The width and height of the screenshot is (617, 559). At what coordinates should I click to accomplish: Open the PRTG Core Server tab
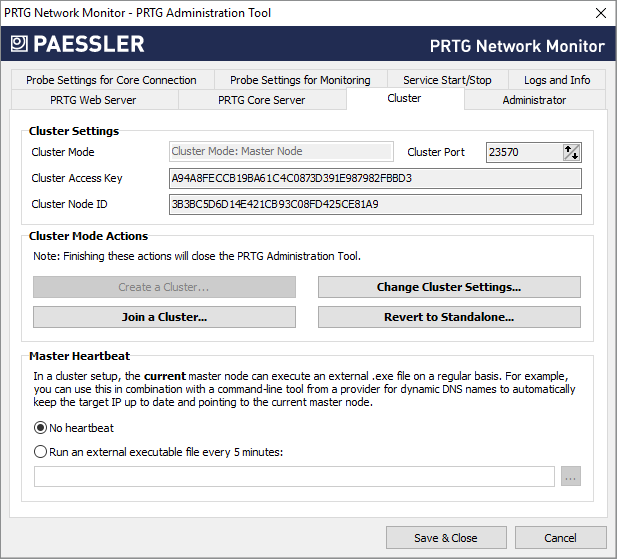[262, 100]
